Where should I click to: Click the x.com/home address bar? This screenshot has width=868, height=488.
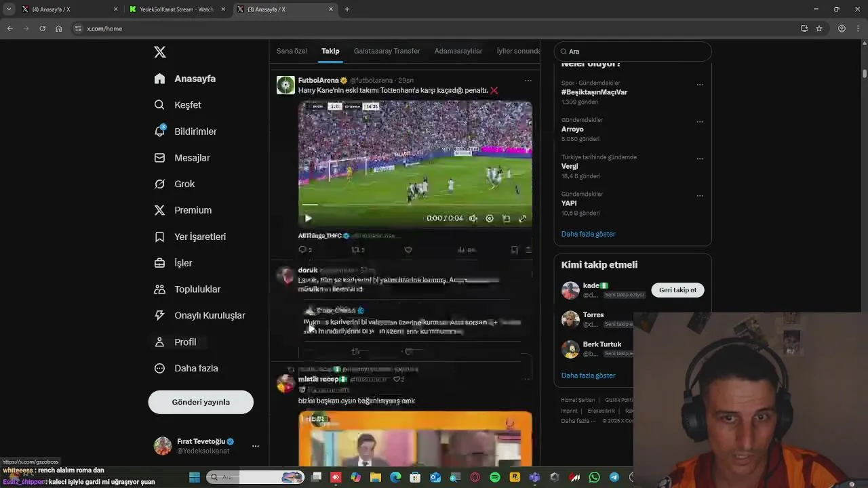point(434,28)
